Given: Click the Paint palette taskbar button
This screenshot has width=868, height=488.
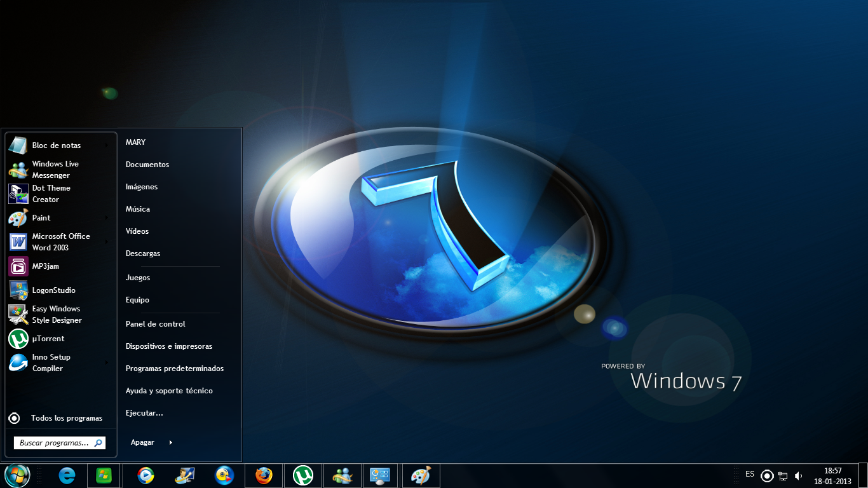Looking at the screenshot, I should coord(421,475).
